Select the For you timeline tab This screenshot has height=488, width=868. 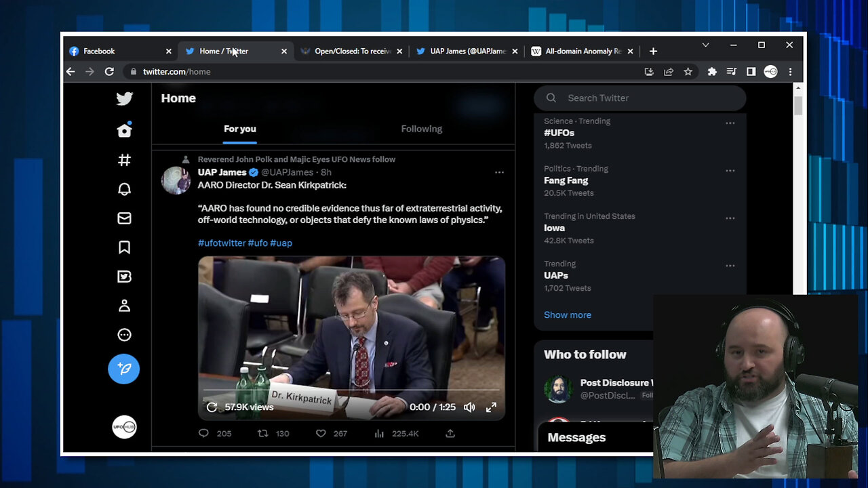240,129
